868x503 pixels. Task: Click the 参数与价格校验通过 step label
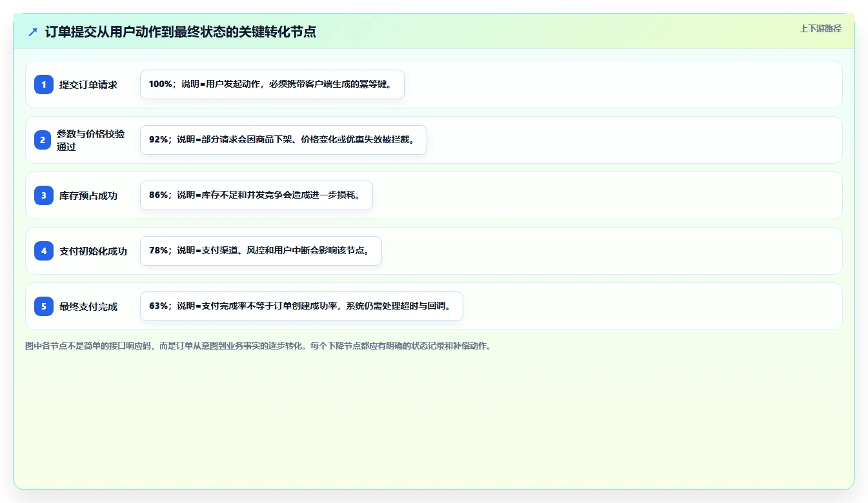90,140
